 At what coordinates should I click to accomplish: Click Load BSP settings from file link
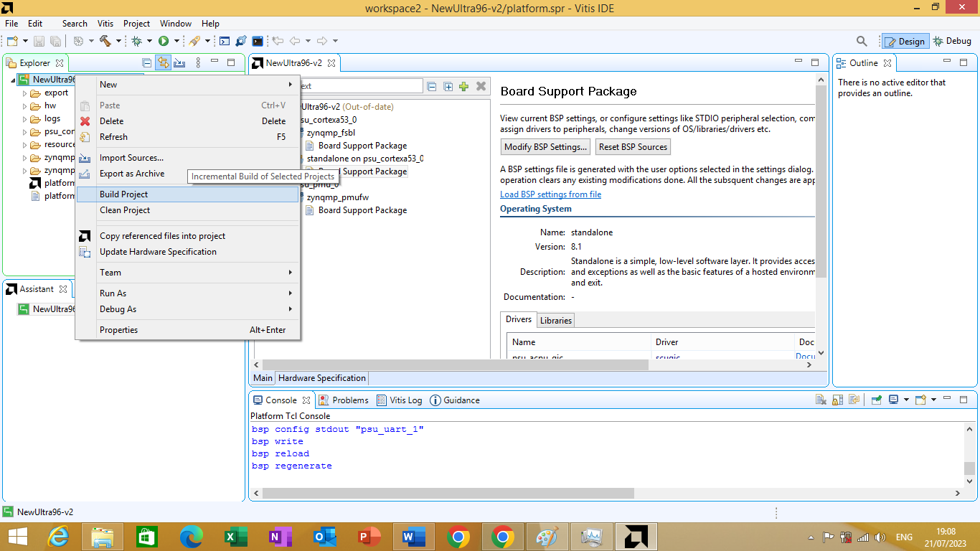click(x=550, y=194)
